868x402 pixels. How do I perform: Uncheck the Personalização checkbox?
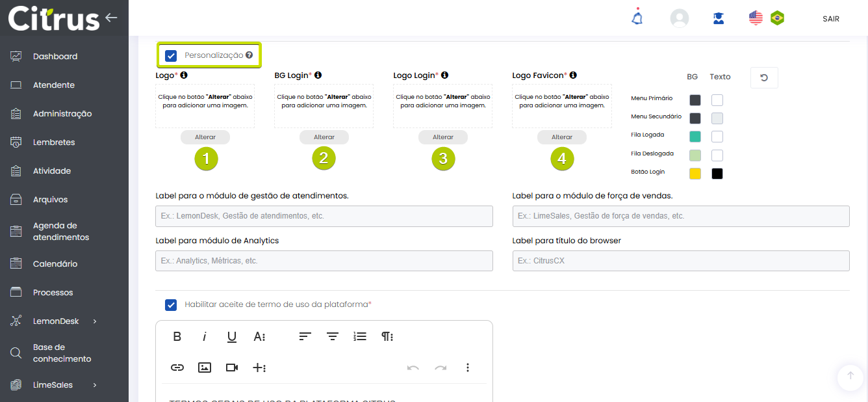click(x=171, y=56)
